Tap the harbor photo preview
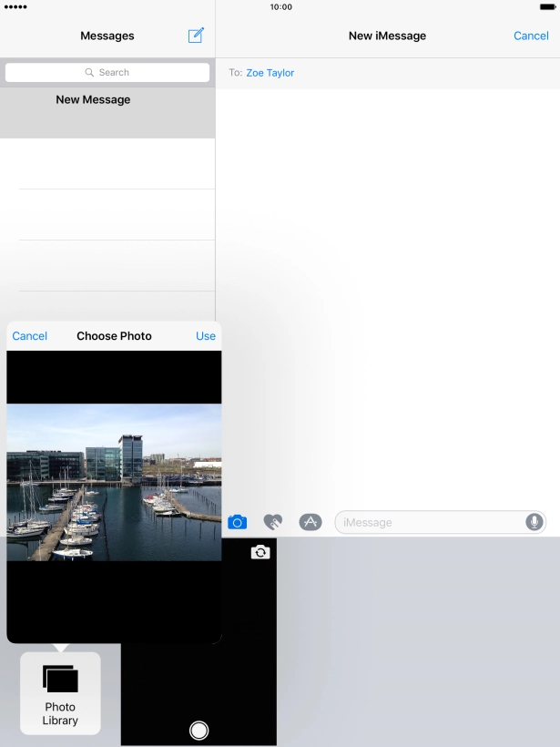Viewport: 560px width, 747px height. pos(114,482)
